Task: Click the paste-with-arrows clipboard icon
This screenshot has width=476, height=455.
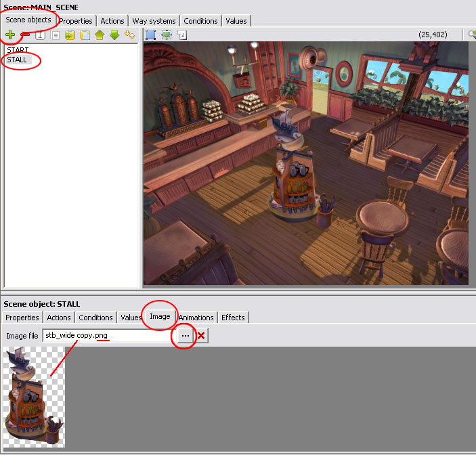Action: click(70, 35)
